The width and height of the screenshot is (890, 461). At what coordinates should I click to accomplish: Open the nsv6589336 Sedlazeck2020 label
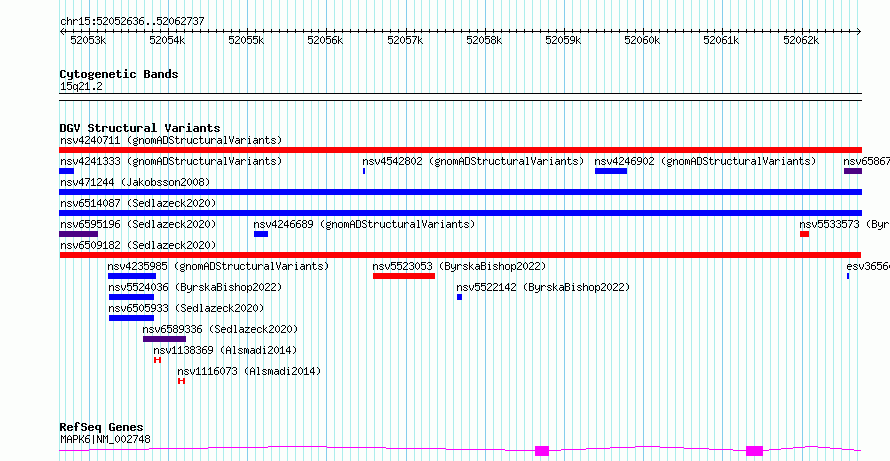pos(220,329)
